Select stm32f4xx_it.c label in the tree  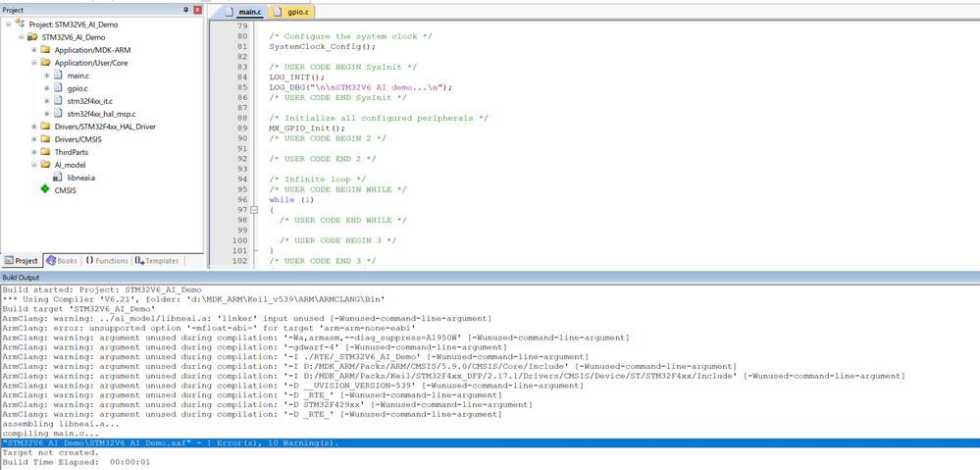point(90,101)
